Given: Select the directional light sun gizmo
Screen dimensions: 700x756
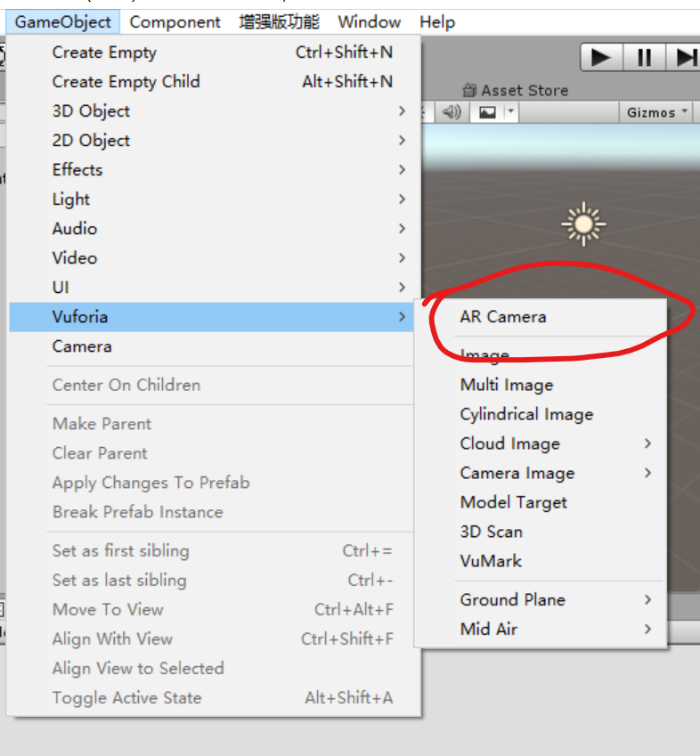Looking at the screenshot, I should (583, 224).
